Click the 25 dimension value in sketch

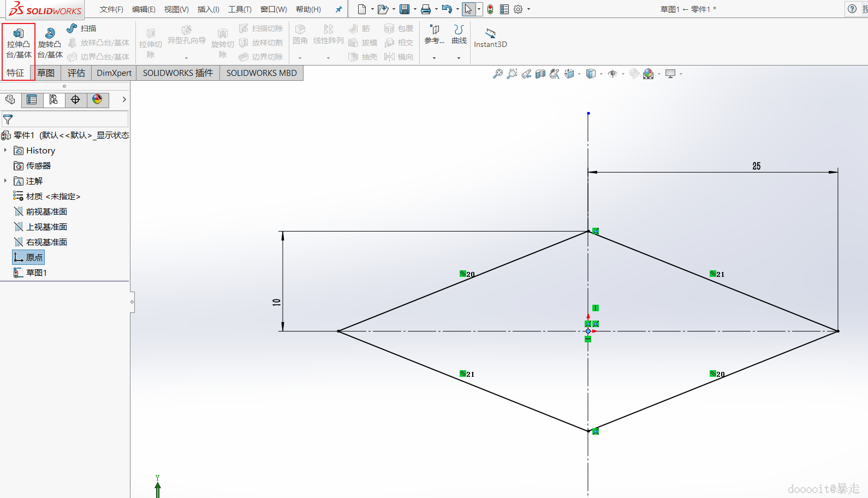tap(756, 166)
